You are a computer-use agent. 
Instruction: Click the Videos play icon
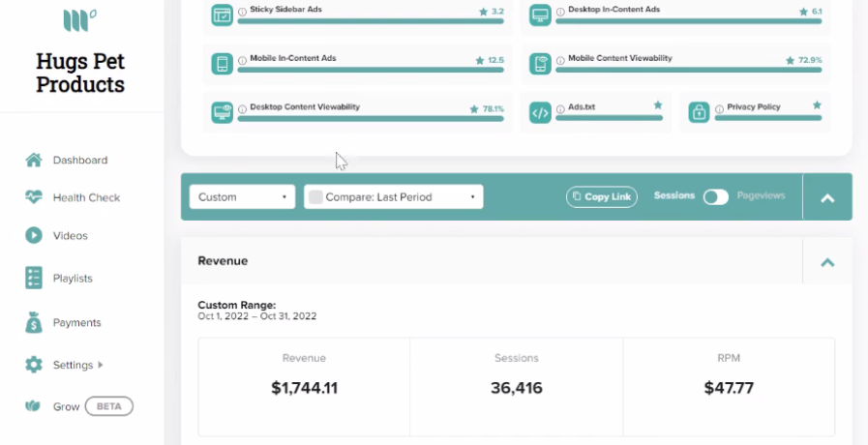click(34, 235)
